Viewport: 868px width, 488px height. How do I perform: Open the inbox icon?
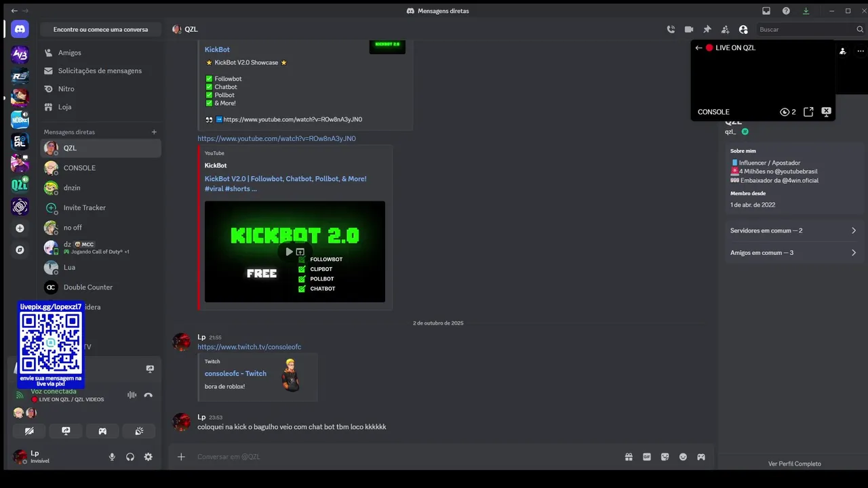click(x=766, y=11)
